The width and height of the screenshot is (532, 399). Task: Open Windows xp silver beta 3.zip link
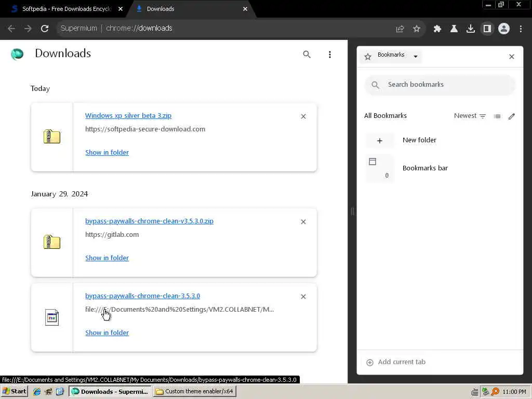point(128,115)
